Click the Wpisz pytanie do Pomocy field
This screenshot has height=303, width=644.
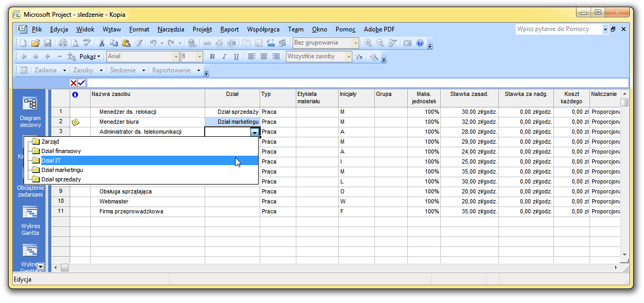coord(559,29)
